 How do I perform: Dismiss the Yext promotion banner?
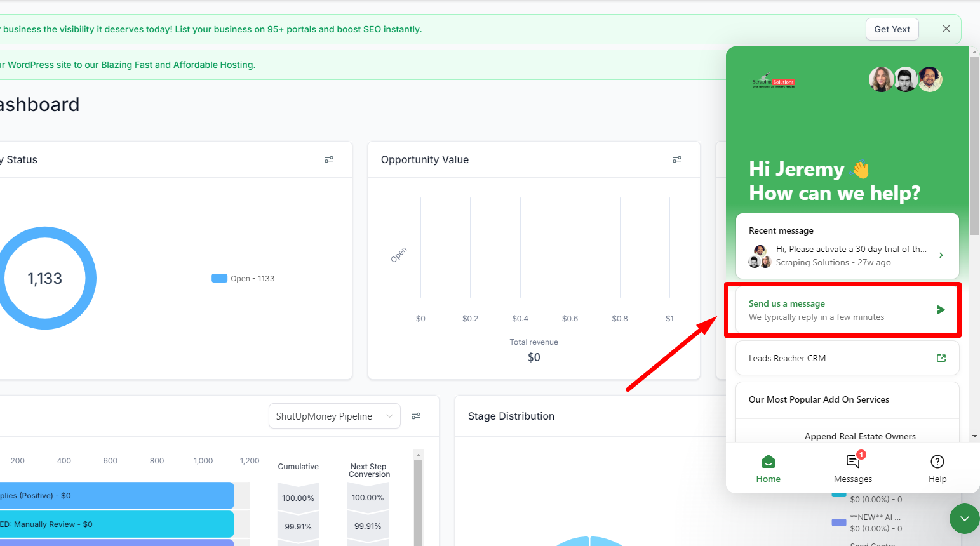click(x=946, y=29)
